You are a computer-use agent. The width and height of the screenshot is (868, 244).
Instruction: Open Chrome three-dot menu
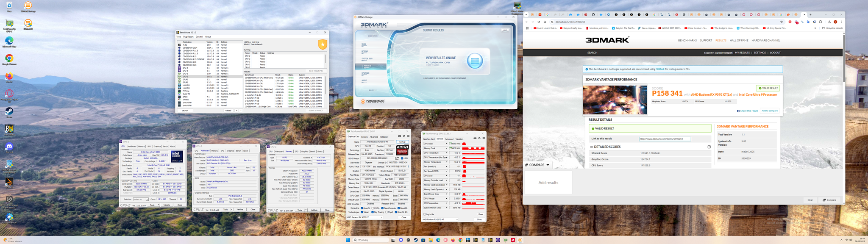(x=841, y=22)
